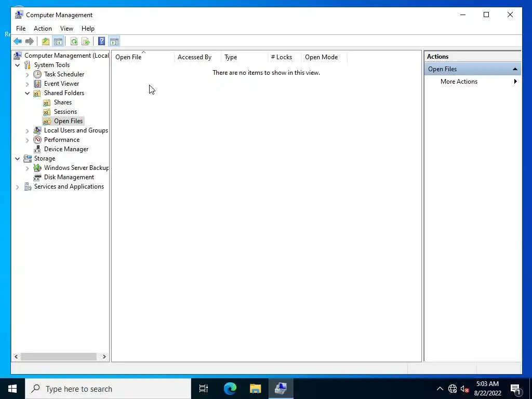
Task: Expand the Performance node
Action: click(x=28, y=140)
